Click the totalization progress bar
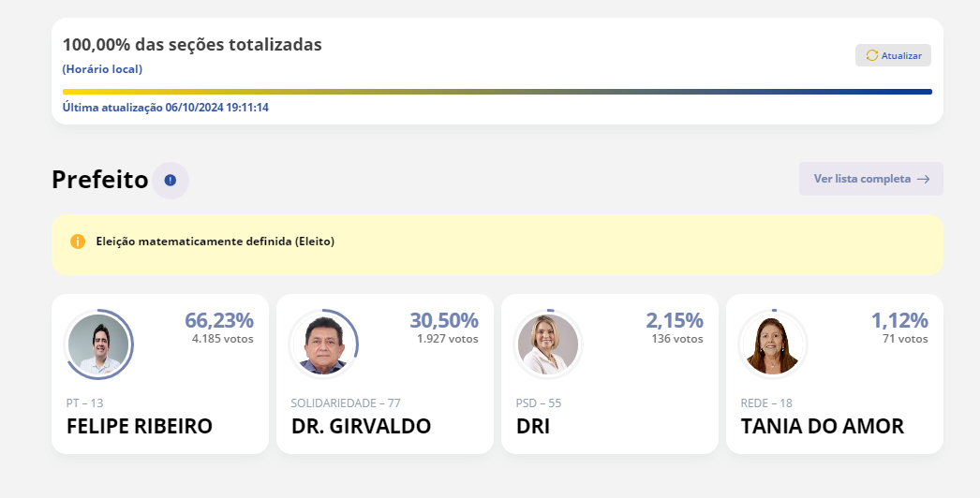The height and width of the screenshot is (498, 980). coord(497,92)
